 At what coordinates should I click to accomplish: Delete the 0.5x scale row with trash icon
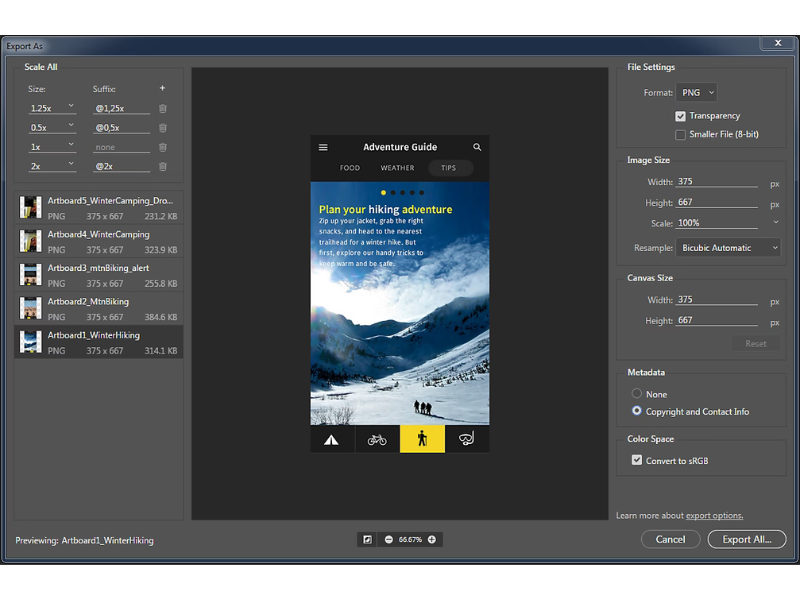click(x=162, y=128)
